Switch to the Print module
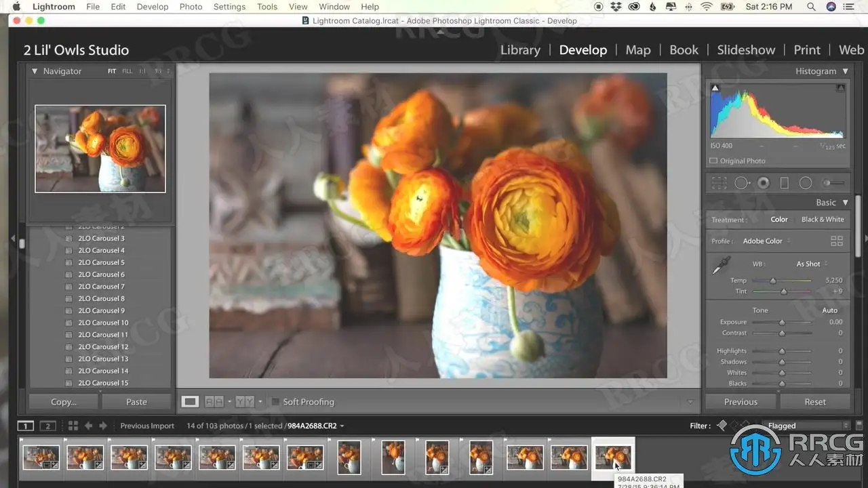The height and width of the screenshot is (488, 868). point(807,49)
